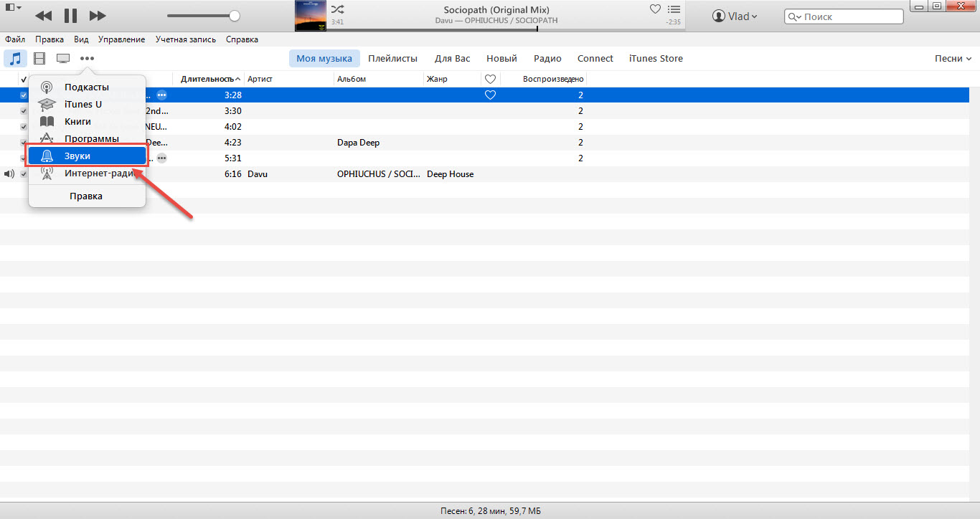Image resolution: width=980 pixels, height=519 pixels.
Task: Click the speaker now-playing icon in list
Action: (9, 173)
